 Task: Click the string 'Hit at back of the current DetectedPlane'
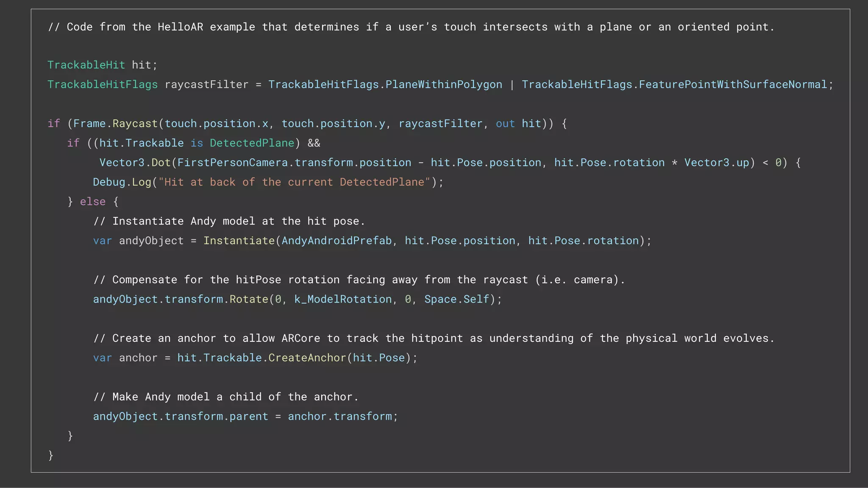coord(294,182)
